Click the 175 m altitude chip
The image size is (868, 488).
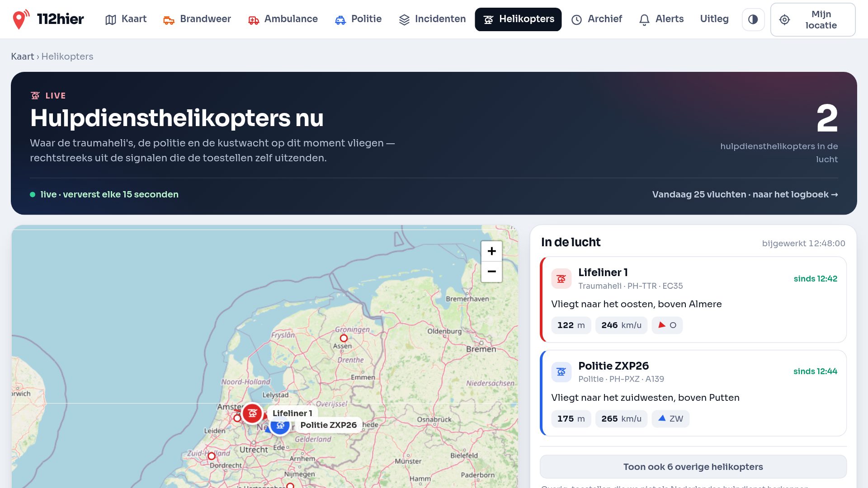pyautogui.click(x=571, y=419)
